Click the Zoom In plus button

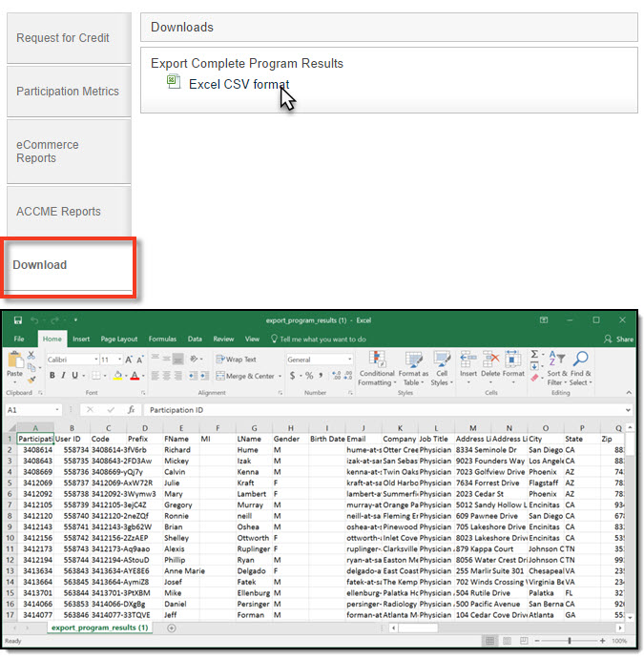pos(603,641)
